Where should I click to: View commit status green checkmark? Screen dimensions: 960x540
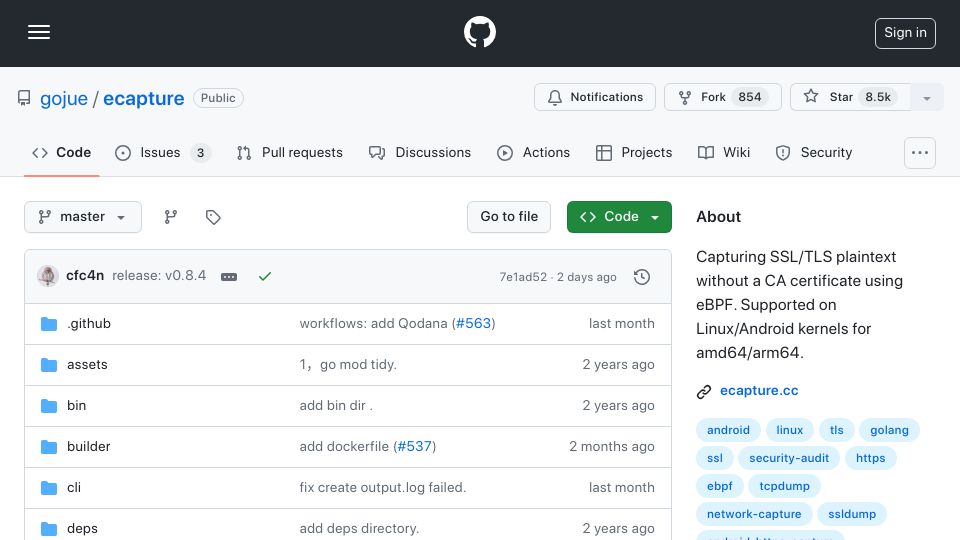tap(264, 277)
